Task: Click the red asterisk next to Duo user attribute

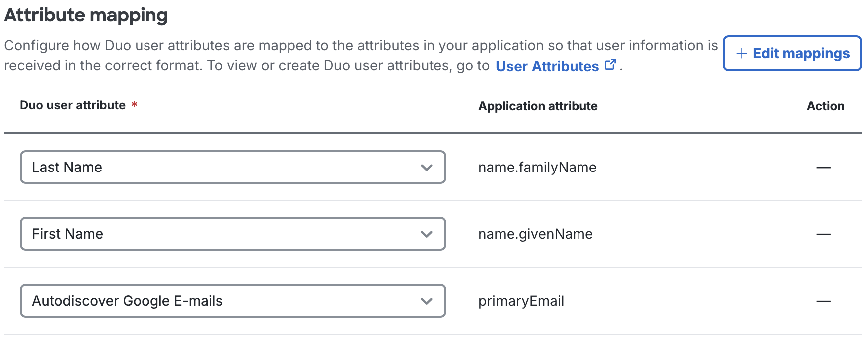Action: click(x=134, y=105)
